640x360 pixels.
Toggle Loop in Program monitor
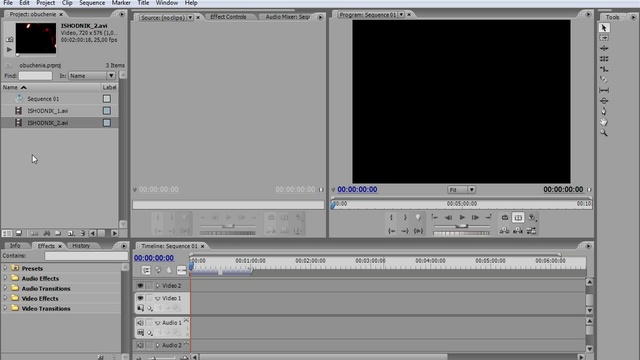click(x=505, y=218)
